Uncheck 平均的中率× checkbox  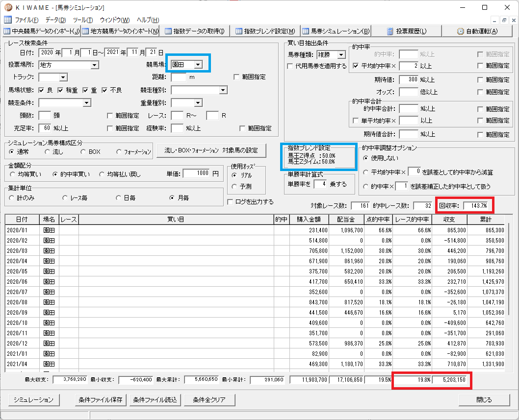[356, 66]
